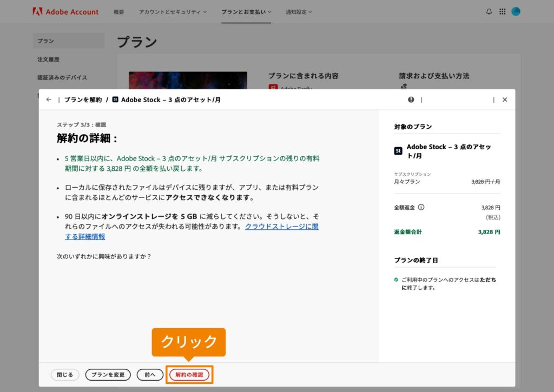Click the Stock icon in dialog header
Viewport: 554px width, 392px height.
(x=115, y=99)
